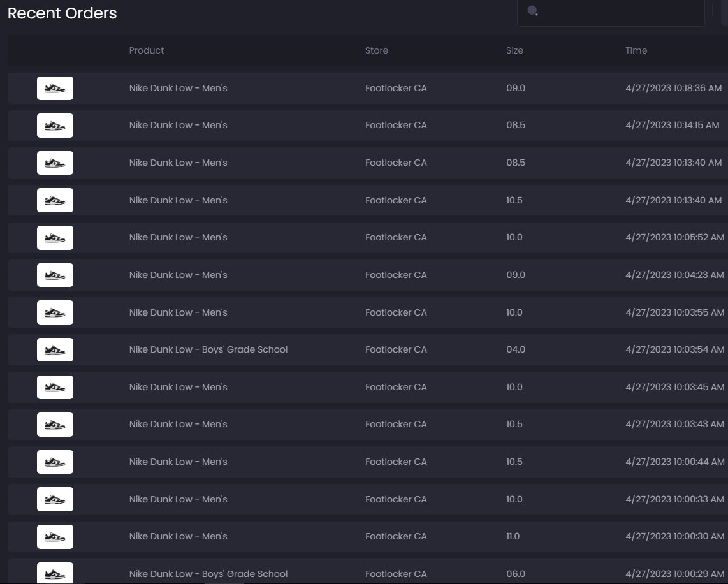The height and width of the screenshot is (584, 728).
Task: Click size 04.0 cell
Action: [516, 349]
